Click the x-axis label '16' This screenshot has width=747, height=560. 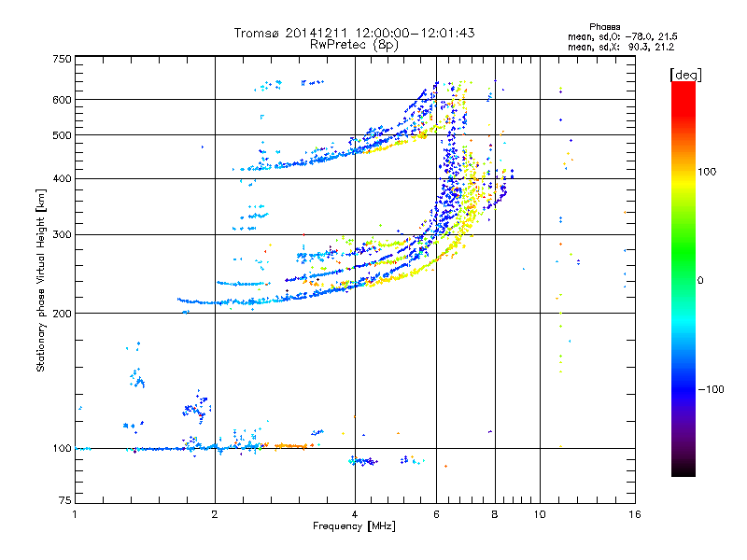(635, 514)
